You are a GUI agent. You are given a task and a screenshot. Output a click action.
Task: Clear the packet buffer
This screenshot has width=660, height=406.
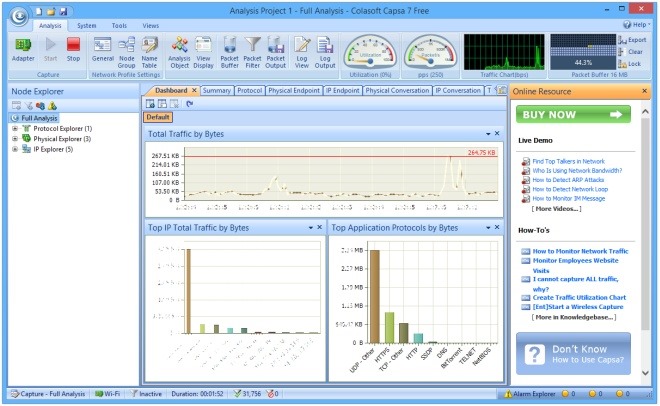631,52
